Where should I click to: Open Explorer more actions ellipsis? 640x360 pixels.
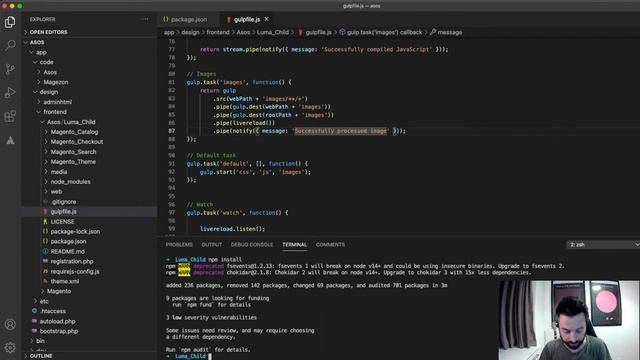click(x=145, y=19)
